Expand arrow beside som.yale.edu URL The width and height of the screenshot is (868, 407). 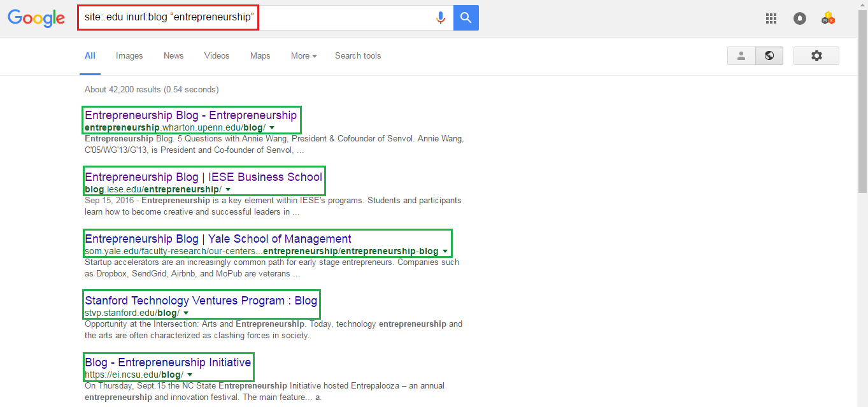click(445, 252)
